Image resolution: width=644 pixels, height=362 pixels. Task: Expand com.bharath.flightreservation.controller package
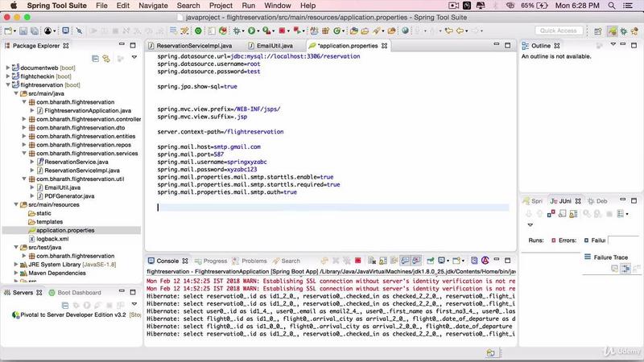coord(24,119)
